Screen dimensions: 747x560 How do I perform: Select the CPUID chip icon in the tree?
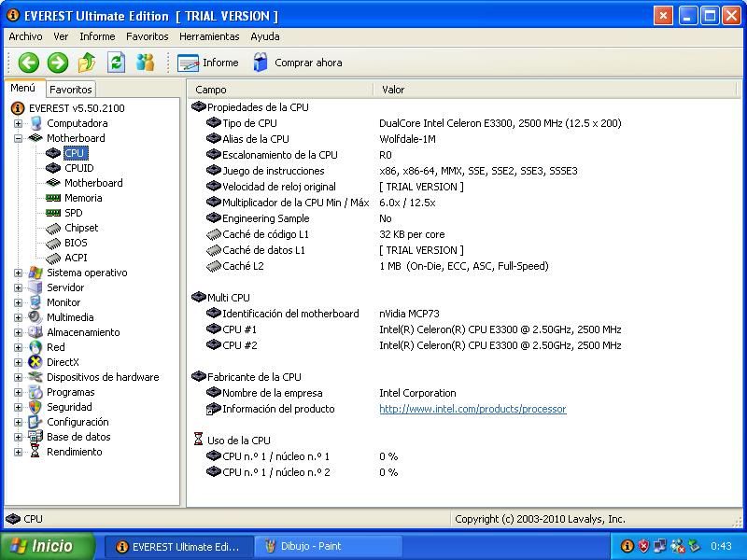click(x=53, y=168)
